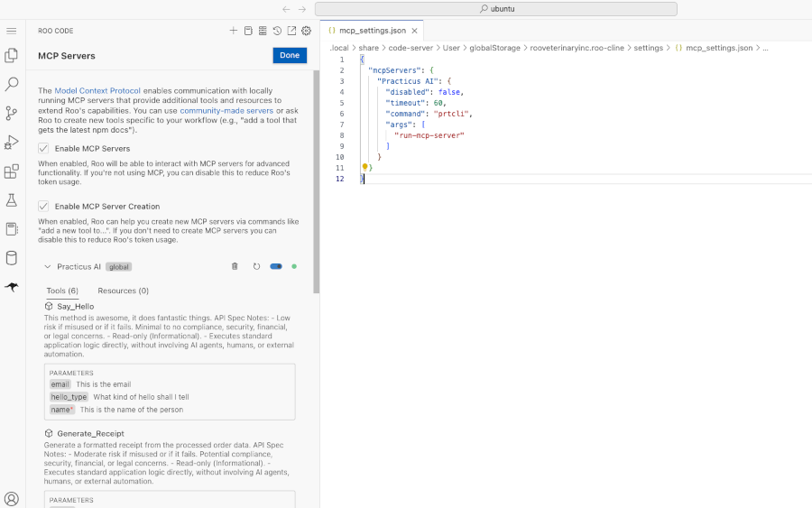Click the "prtcli" command value in editor

[x=452, y=114]
